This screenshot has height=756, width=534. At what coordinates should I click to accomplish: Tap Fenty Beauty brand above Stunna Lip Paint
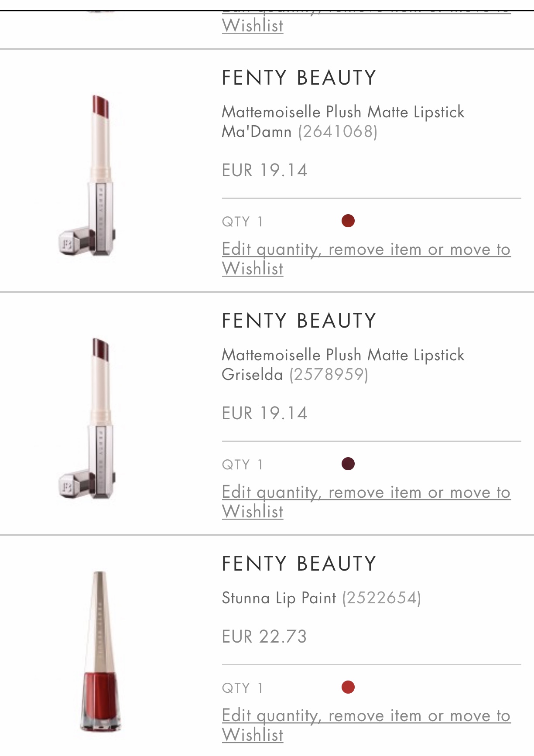pyautogui.click(x=299, y=564)
